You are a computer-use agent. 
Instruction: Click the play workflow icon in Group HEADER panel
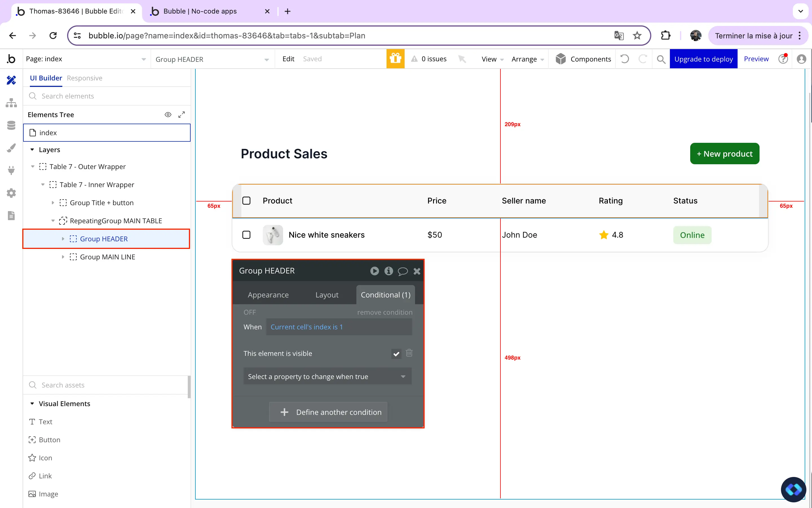[374, 271]
